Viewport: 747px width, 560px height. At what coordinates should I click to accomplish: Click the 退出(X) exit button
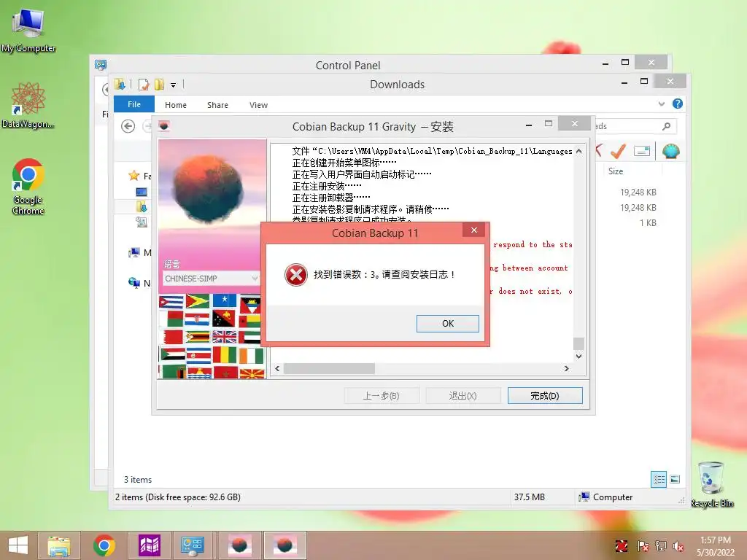462,396
